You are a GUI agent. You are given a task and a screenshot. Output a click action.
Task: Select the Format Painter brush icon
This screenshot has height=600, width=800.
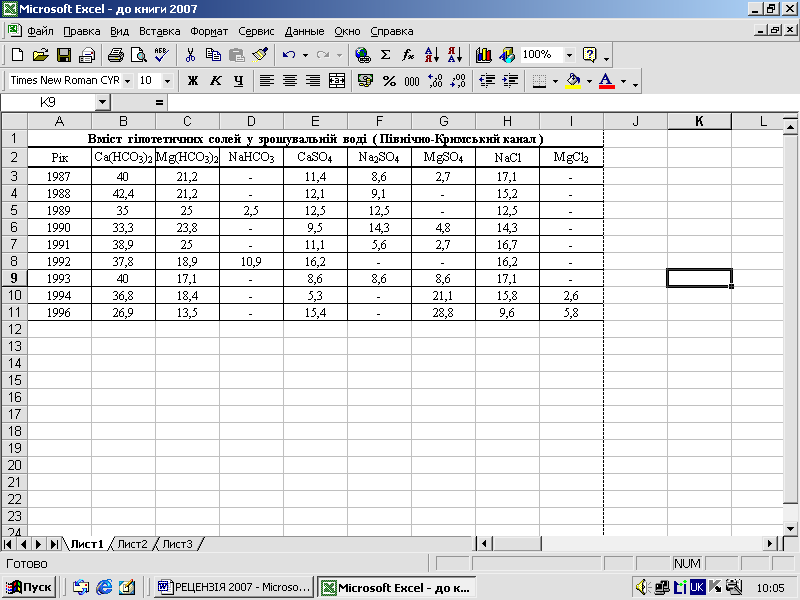click(260, 55)
